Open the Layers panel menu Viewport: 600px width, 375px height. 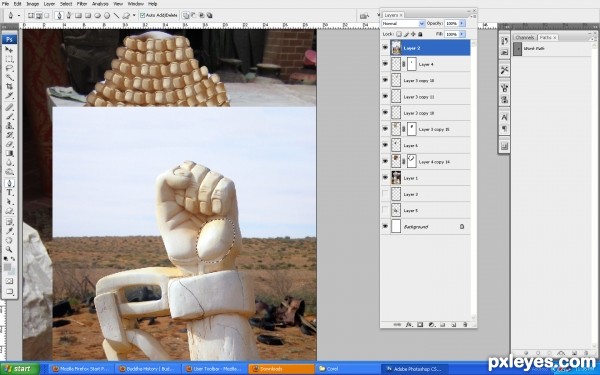[473, 16]
